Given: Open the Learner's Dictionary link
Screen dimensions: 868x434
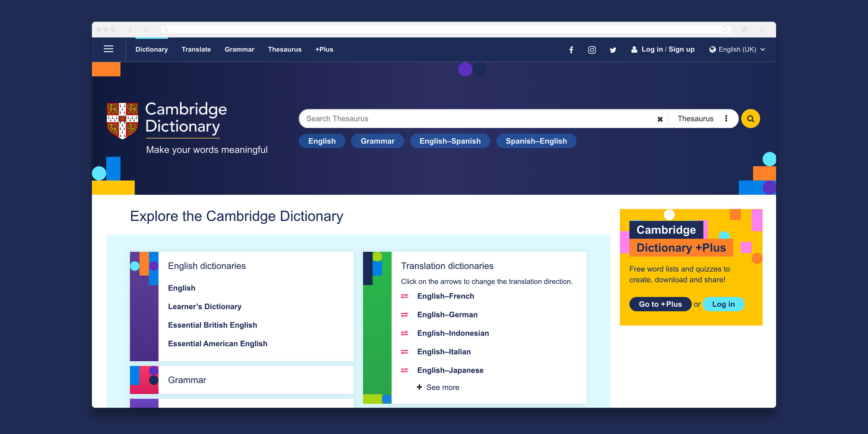Looking at the screenshot, I should [205, 306].
